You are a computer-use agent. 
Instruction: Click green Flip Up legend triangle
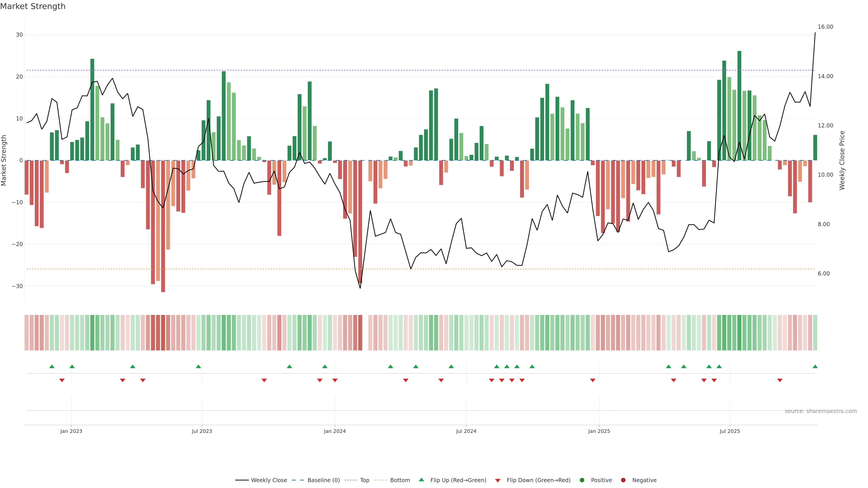click(421, 480)
